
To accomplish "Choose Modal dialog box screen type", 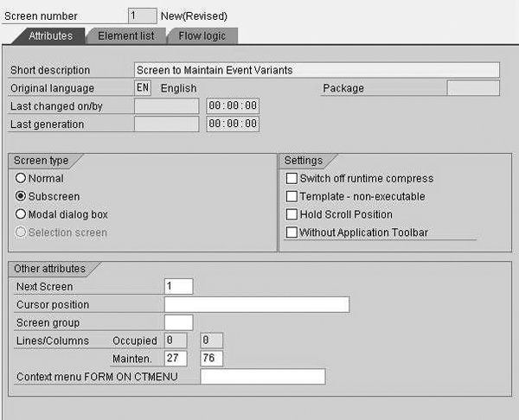I will click(21, 214).
